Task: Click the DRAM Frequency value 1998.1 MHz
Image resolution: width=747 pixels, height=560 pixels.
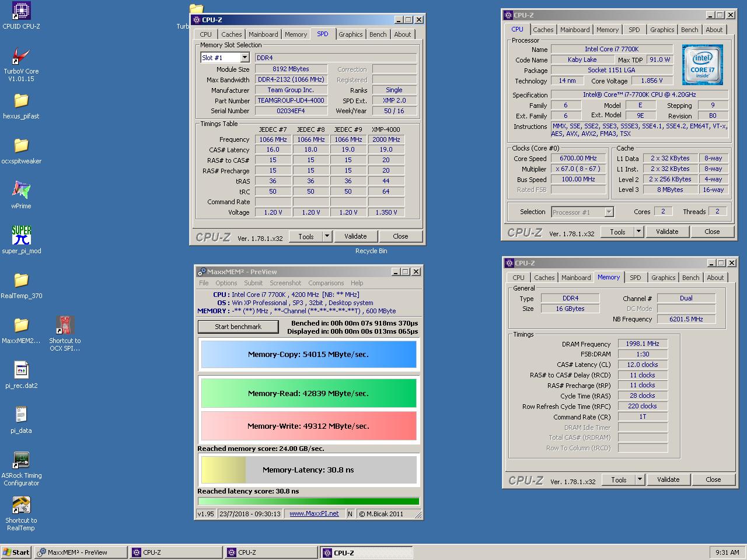Action: tap(643, 344)
